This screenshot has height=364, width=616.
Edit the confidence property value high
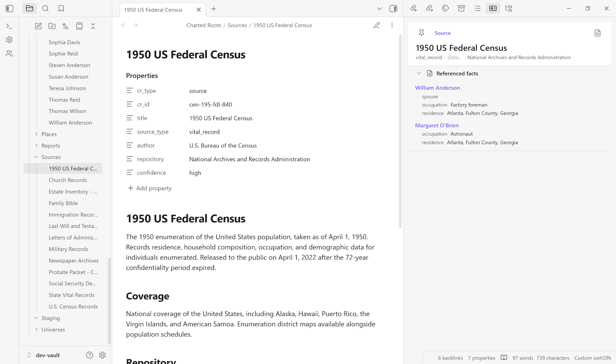point(195,173)
